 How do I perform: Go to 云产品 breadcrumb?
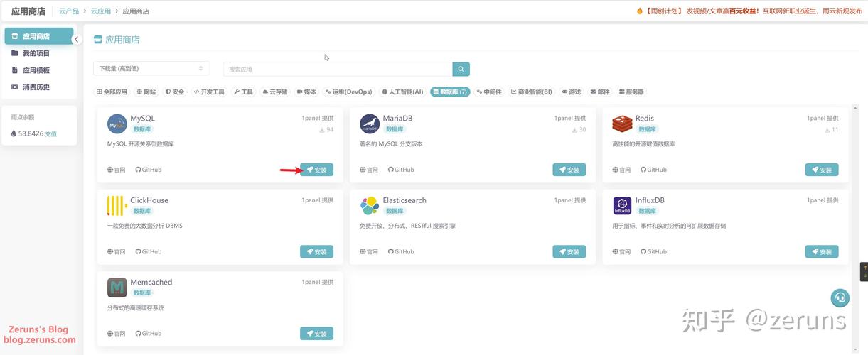(69, 11)
